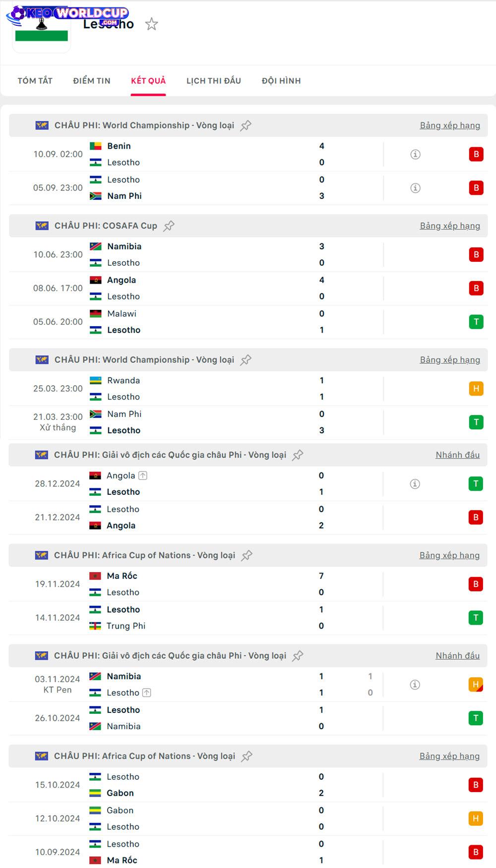Pin the COSAFA Cup league
Viewport: 496px width, 868px height.
point(169,226)
